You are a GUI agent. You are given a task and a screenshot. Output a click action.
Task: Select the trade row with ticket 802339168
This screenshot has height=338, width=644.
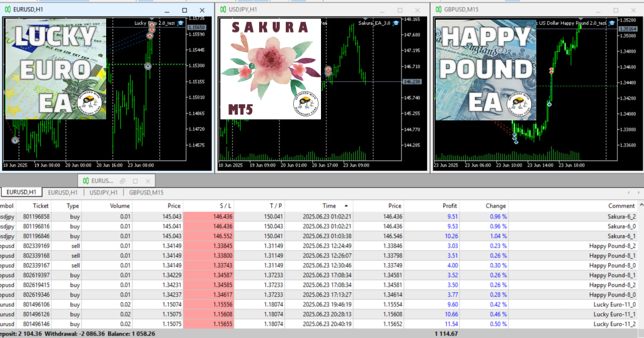click(319, 255)
